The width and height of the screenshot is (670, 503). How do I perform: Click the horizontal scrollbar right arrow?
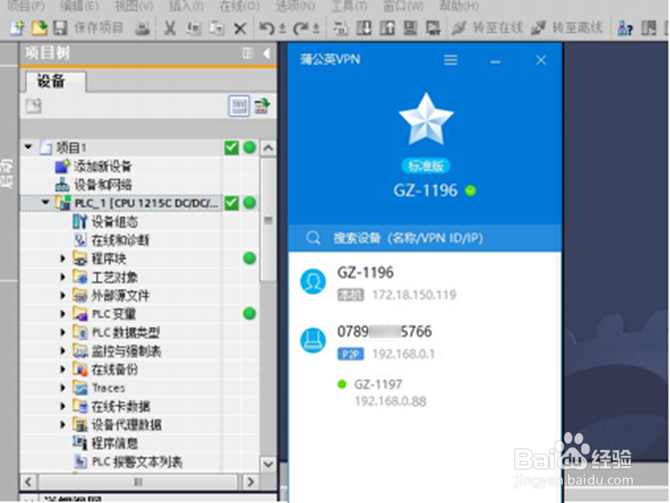click(250, 482)
